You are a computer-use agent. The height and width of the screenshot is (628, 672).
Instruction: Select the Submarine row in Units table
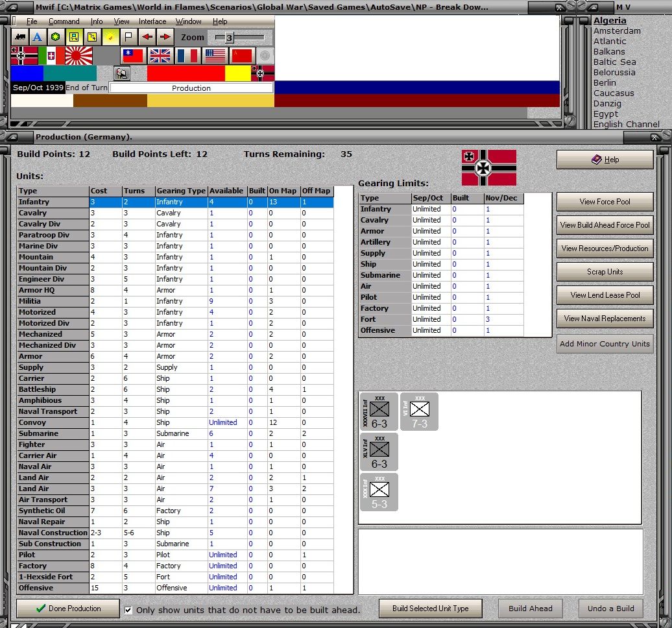pyautogui.click(x=175, y=433)
